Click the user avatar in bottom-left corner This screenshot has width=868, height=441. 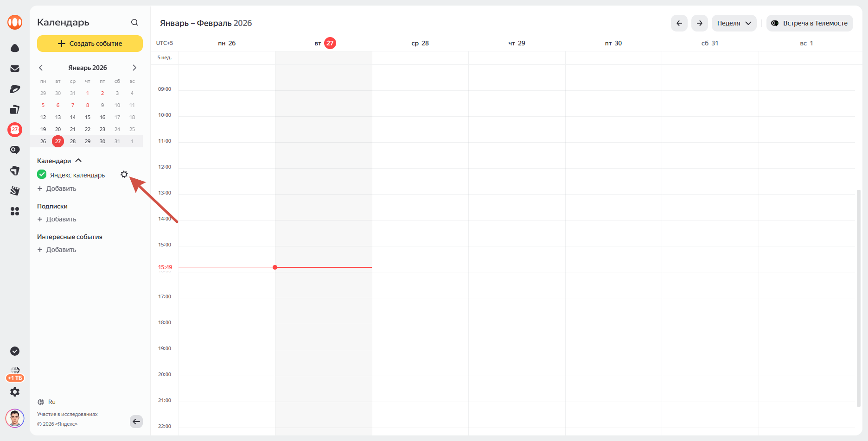click(x=15, y=418)
